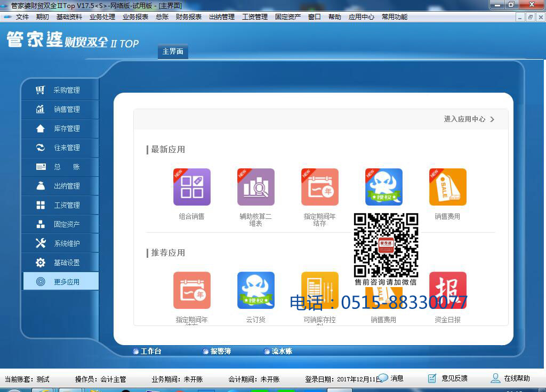This screenshot has height=392, width=546.
Task: Click the 进入应用中心 link
Action: 464,119
